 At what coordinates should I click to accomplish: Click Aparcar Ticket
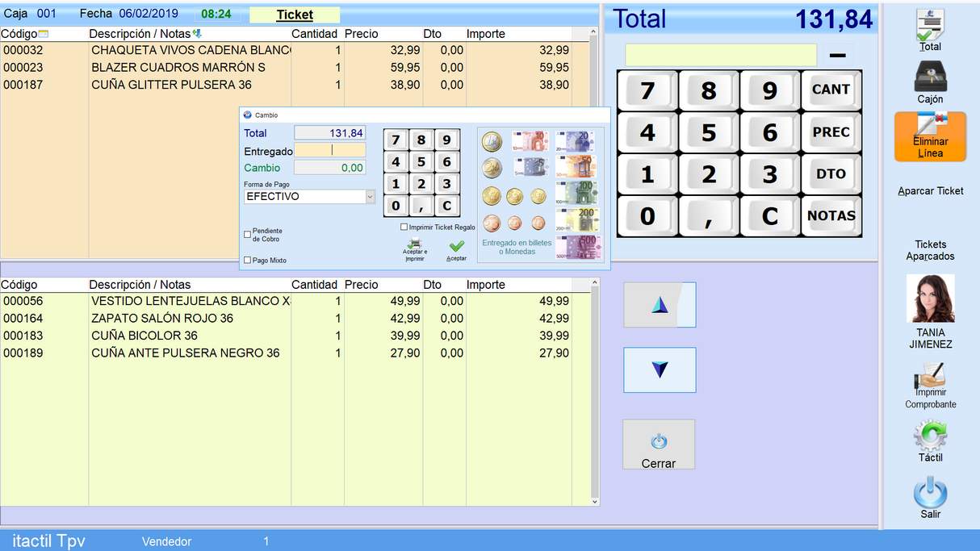click(x=930, y=191)
